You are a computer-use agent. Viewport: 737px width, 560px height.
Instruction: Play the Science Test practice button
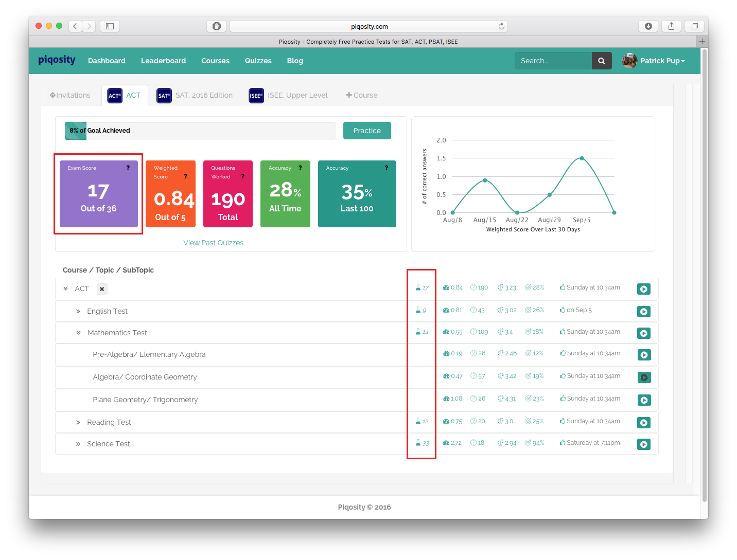pyautogui.click(x=643, y=444)
